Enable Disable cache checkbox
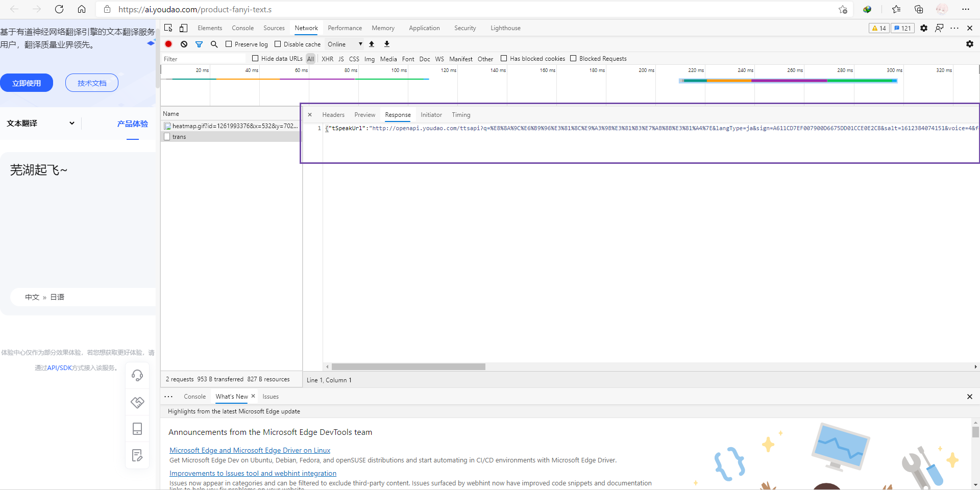 click(278, 44)
